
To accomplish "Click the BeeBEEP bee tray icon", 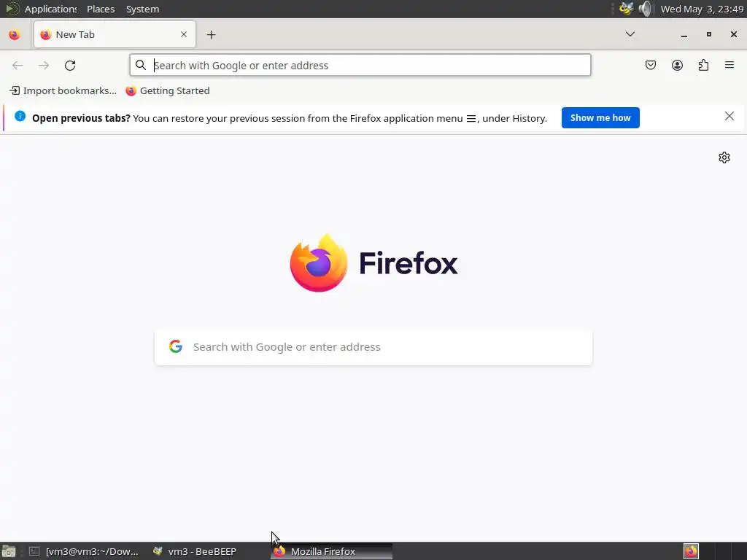I will [626, 9].
